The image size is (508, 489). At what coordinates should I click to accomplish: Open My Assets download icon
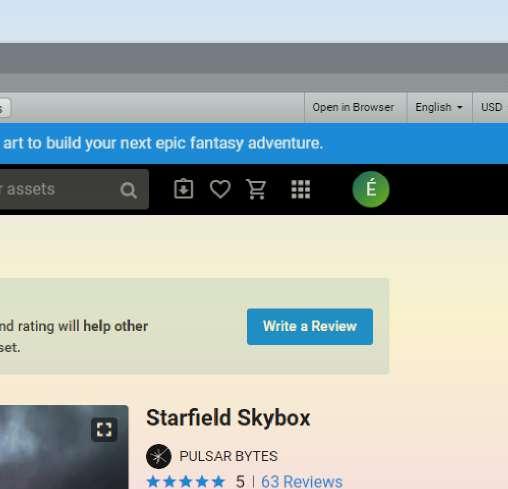click(183, 189)
